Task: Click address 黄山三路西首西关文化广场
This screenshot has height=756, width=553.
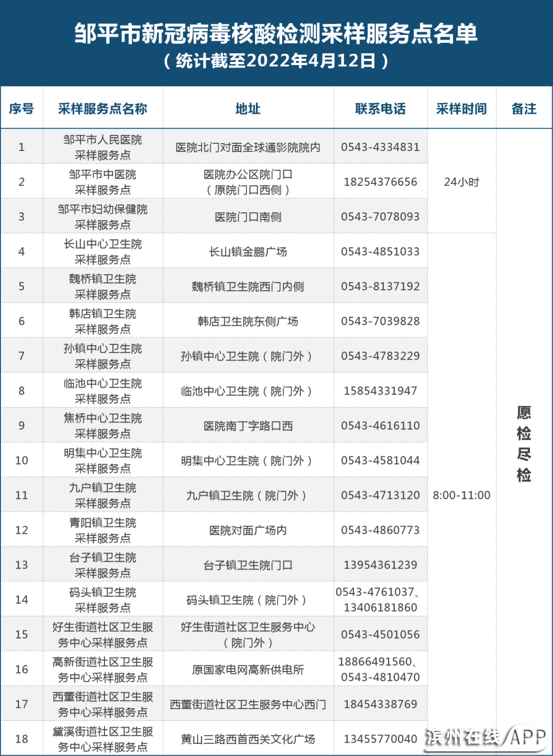Action: point(248,739)
